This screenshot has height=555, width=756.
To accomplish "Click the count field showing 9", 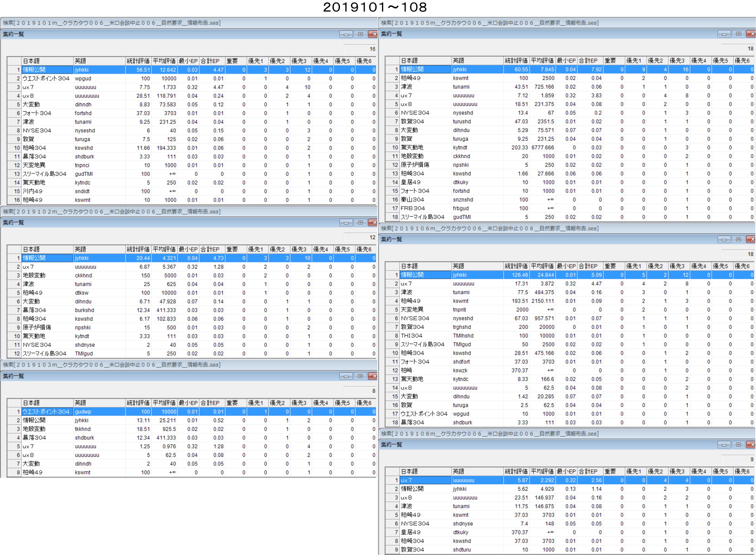I will pyautogui.click(x=738, y=459).
